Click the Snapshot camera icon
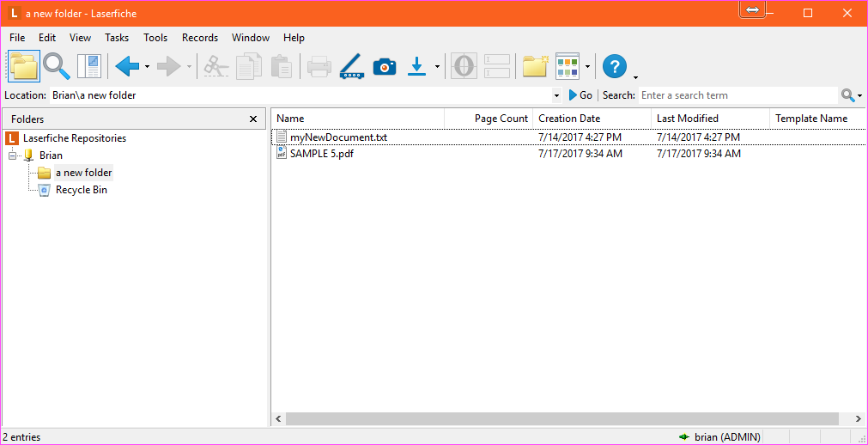868x445 pixels. [x=385, y=66]
